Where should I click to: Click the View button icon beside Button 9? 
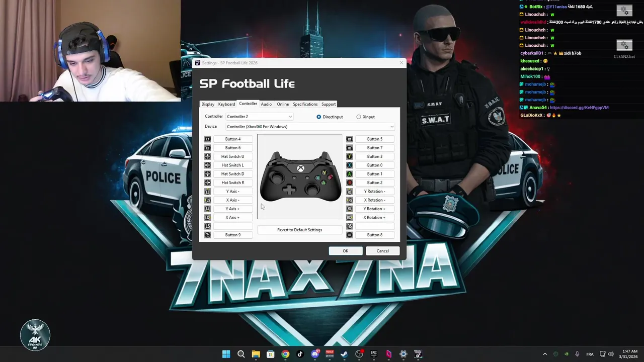click(x=207, y=235)
